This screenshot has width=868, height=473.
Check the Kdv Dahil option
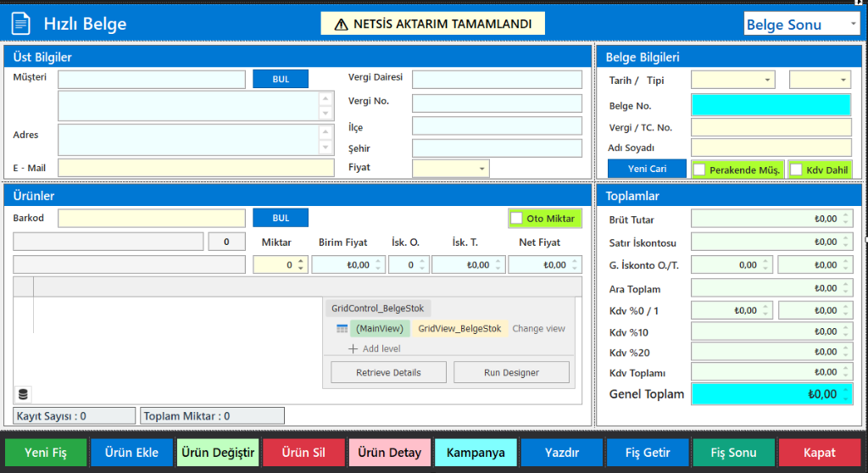[x=796, y=170]
